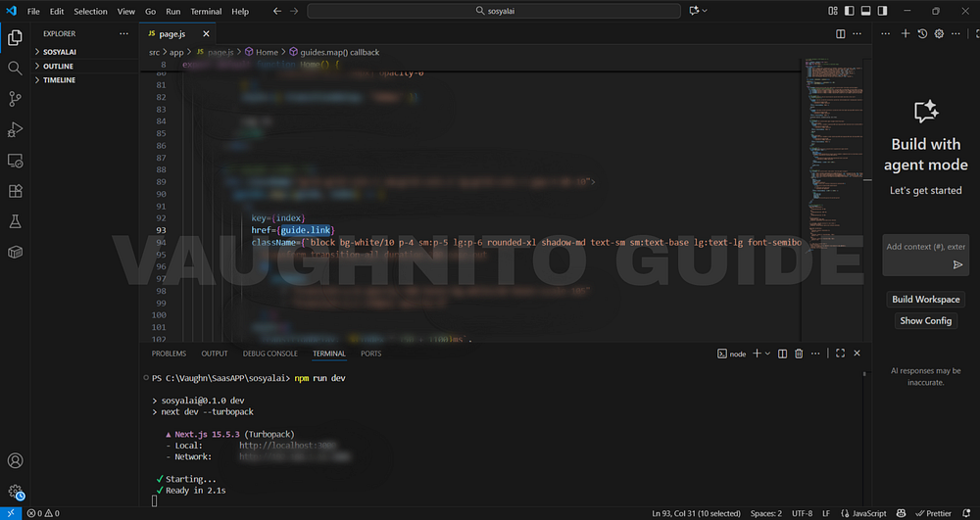This screenshot has height=520, width=980.
Task: Open the Testing flask icon
Action: point(15,221)
